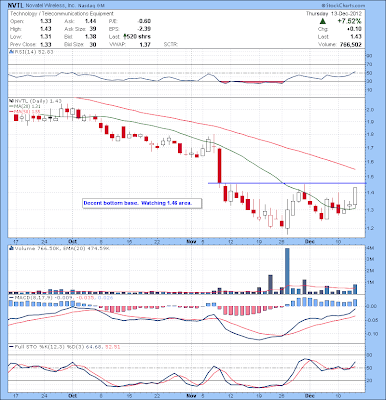Click the blue horizontal resistance line at 1.46
386x400 pixels.
(287, 183)
